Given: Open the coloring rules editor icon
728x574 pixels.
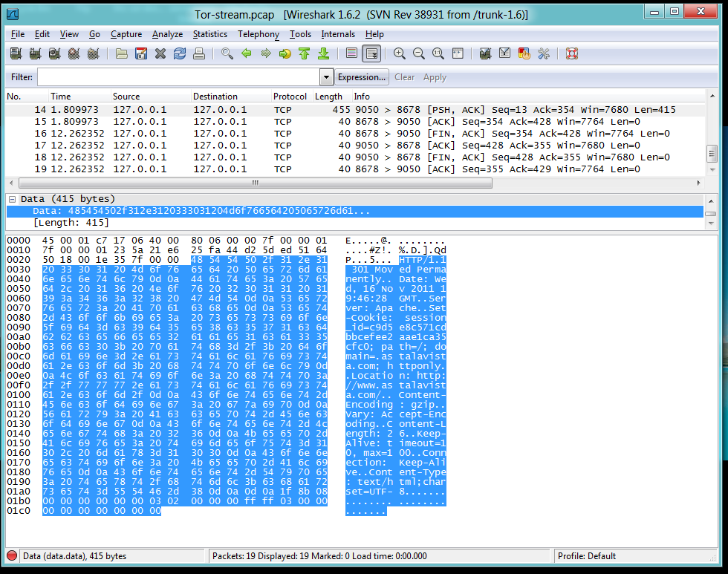Looking at the screenshot, I should coord(524,53).
